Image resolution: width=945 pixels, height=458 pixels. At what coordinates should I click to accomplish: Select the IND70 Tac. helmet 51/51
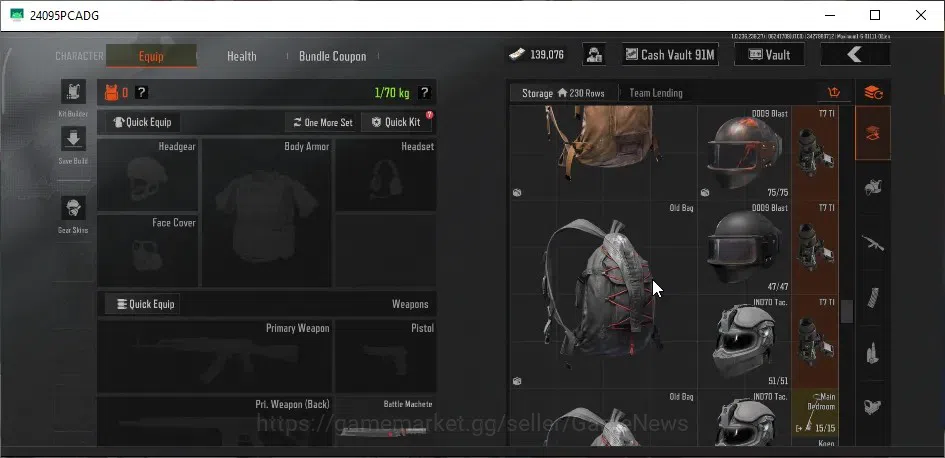(744, 341)
